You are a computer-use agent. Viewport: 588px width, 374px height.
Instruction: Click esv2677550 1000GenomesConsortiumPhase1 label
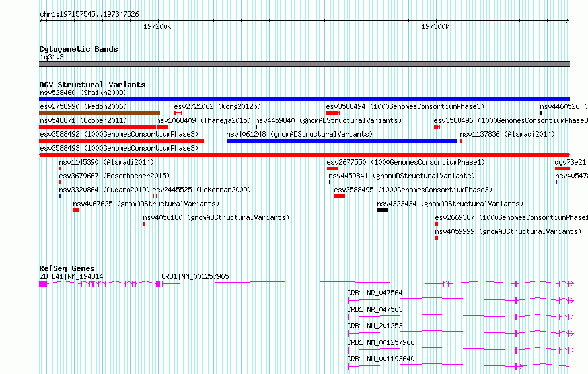[406, 162]
